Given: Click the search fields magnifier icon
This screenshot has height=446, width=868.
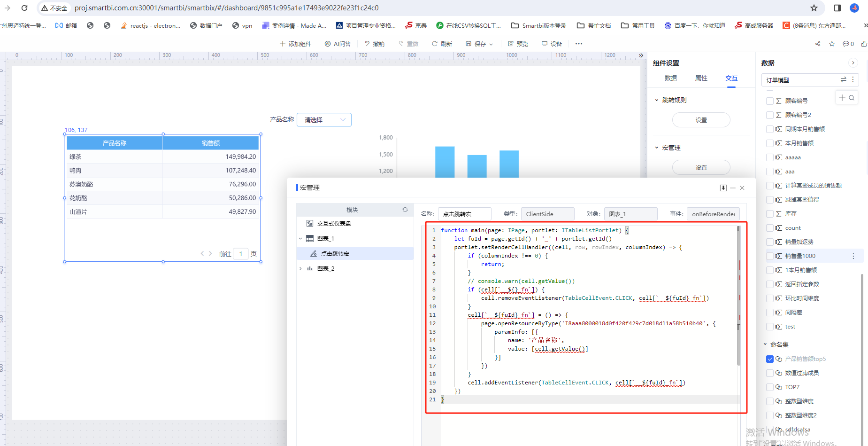Looking at the screenshot, I should [x=852, y=98].
